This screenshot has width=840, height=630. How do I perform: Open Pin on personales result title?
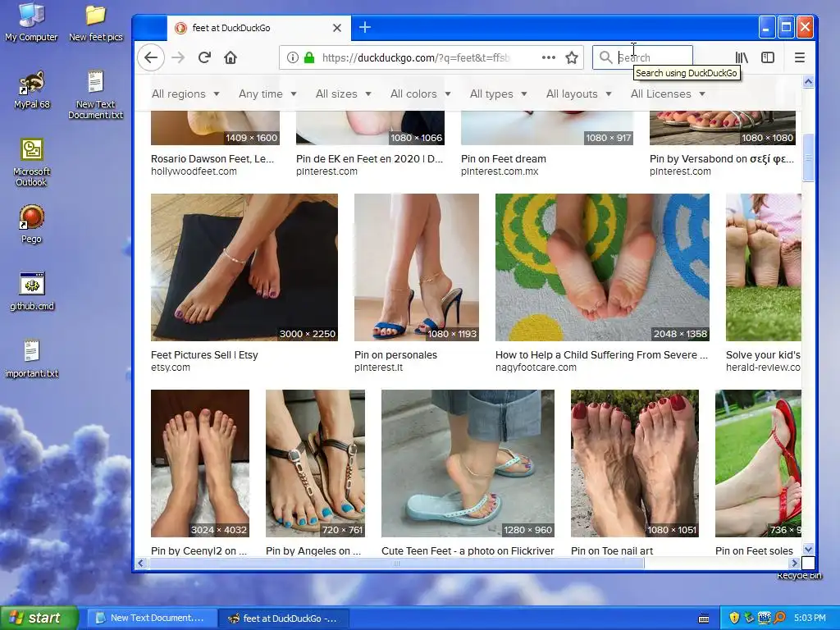tap(395, 354)
